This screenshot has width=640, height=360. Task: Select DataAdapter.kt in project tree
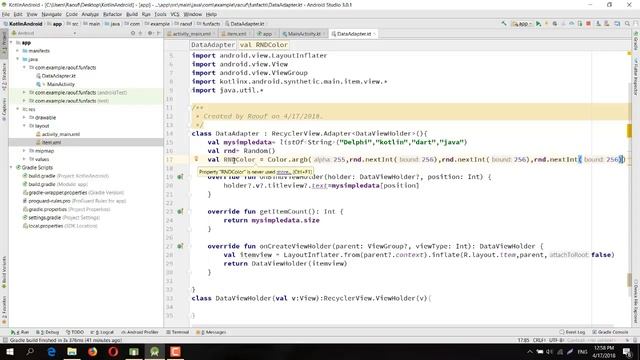pyautogui.click(x=58, y=76)
